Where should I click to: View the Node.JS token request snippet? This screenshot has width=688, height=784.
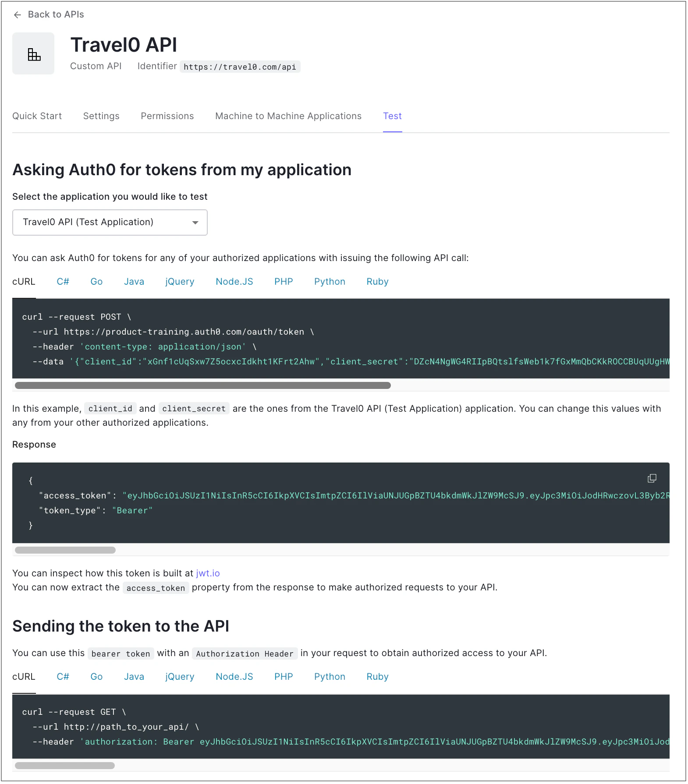coord(234,281)
